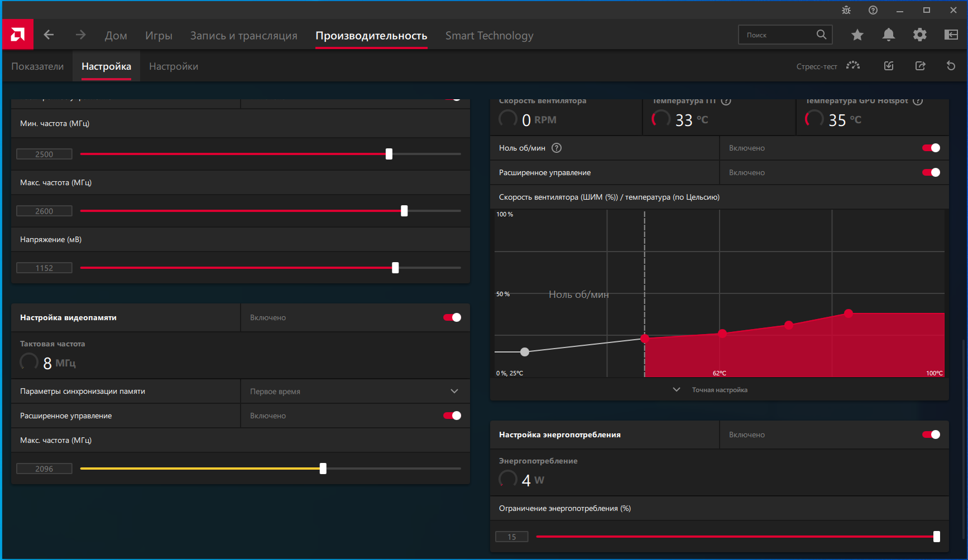968x560 pixels.
Task: Open settings gear icon
Action: (920, 35)
